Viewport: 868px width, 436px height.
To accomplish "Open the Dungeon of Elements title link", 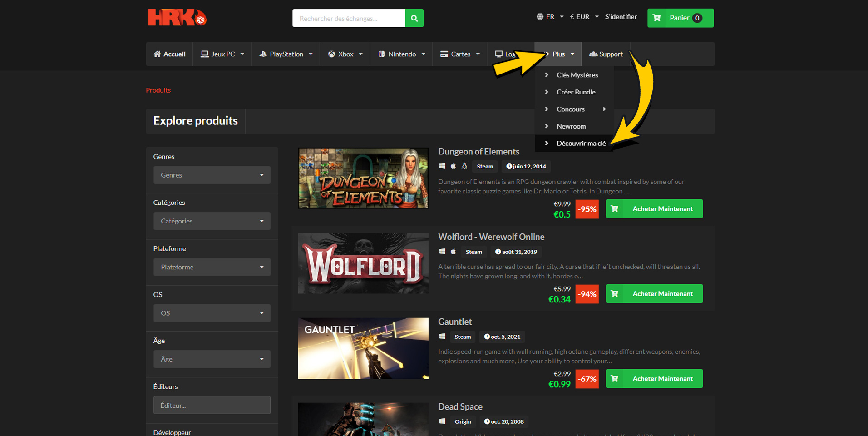I will 478,152.
